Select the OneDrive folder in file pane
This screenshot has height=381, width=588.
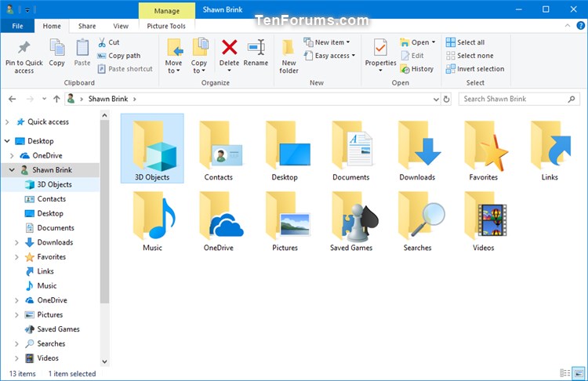coord(218,220)
